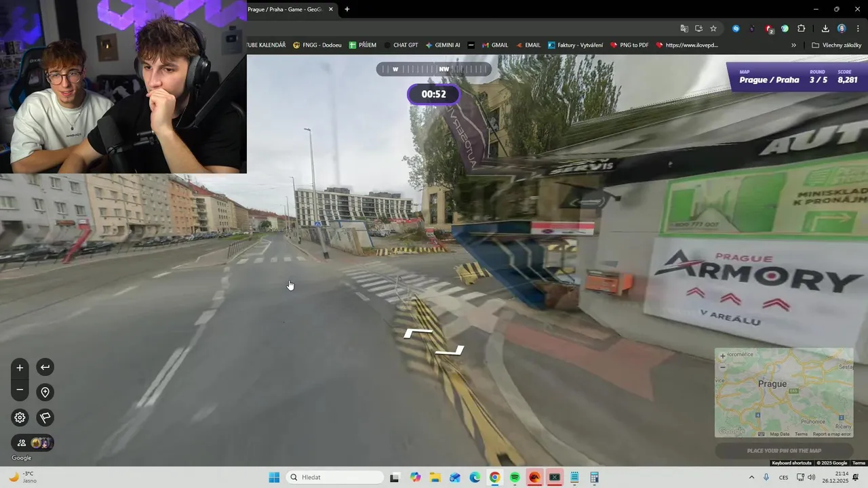Image resolution: width=868 pixels, height=488 pixels.
Task: Click the blue Shazam-like extension icon
Action: (x=736, y=28)
